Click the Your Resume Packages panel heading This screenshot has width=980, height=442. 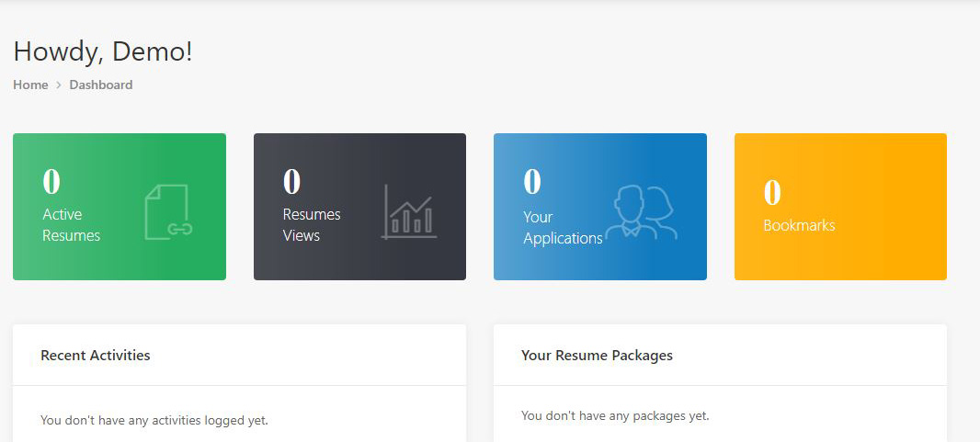click(x=597, y=355)
